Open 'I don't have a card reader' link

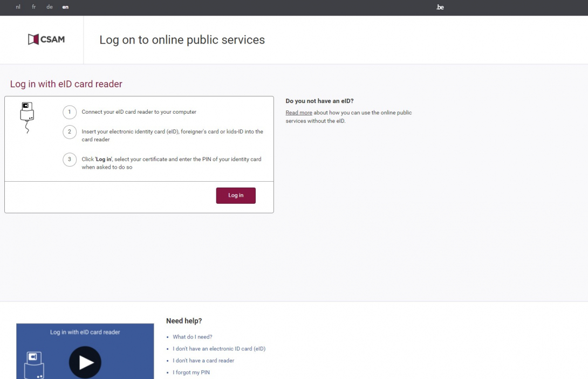(x=203, y=361)
